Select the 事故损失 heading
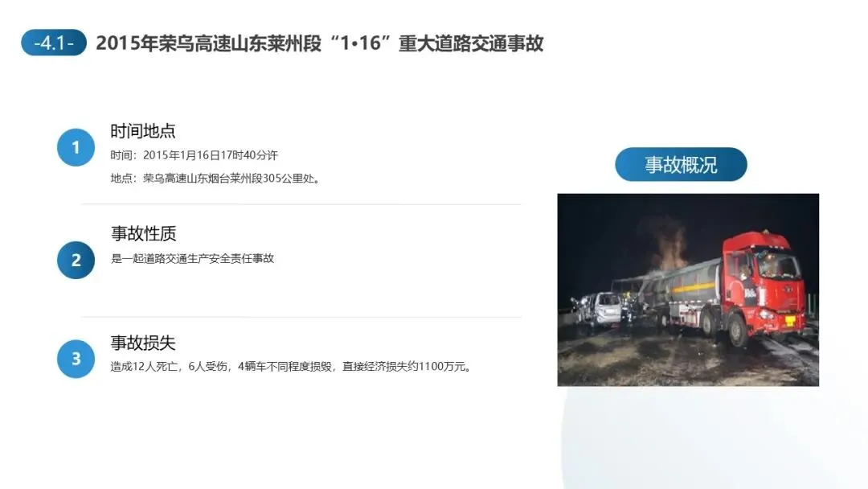Screen dimensions: 868x489 [x=143, y=343]
